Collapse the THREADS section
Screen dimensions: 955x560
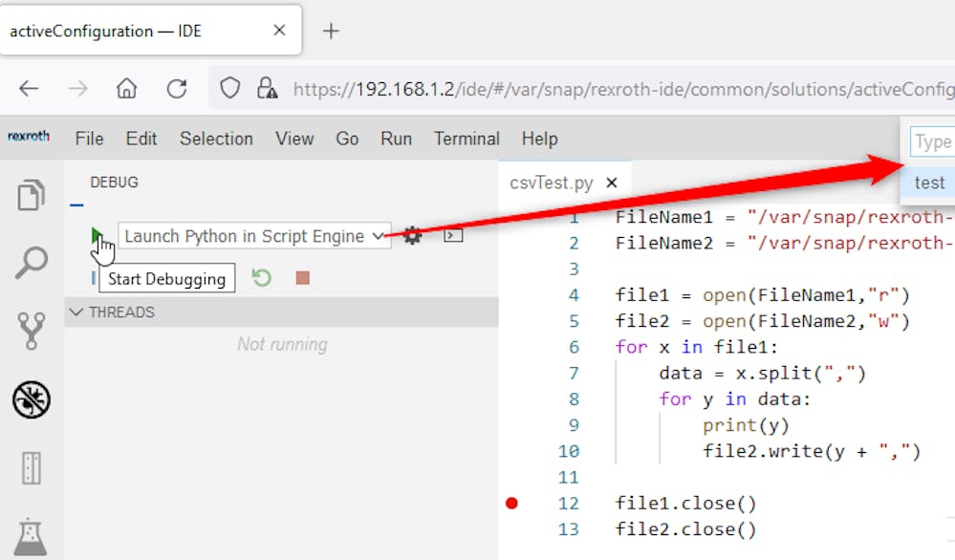(x=76, y=312)
